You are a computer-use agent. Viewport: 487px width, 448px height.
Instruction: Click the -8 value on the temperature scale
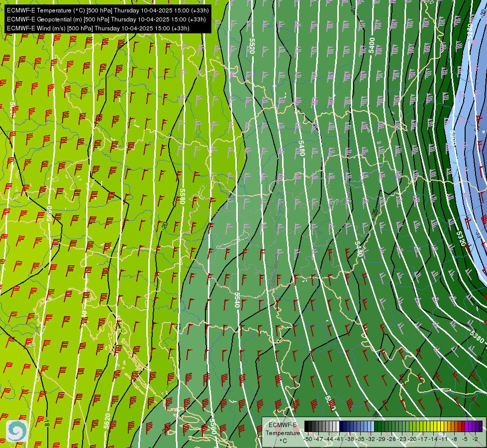(x=454, y=439)
